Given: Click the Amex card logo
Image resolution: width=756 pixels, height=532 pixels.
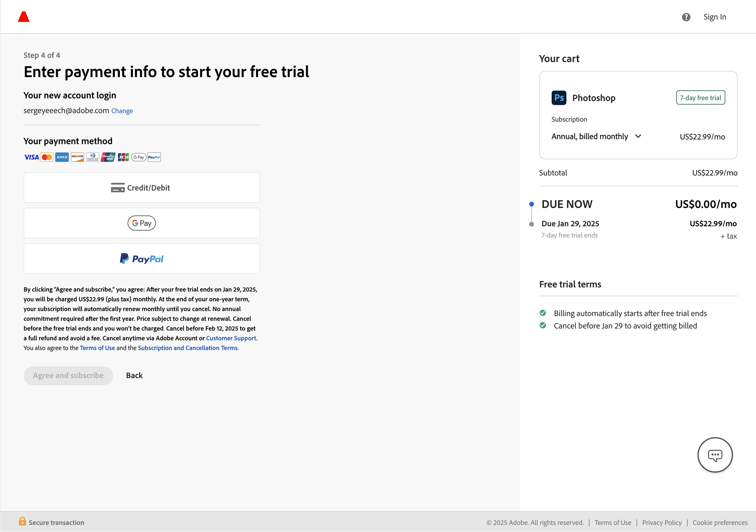Looking at the screenshot, I should (62, 157).
